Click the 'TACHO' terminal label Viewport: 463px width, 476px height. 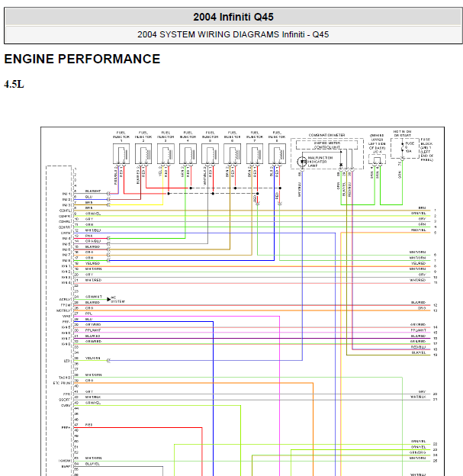click(65, 378)
